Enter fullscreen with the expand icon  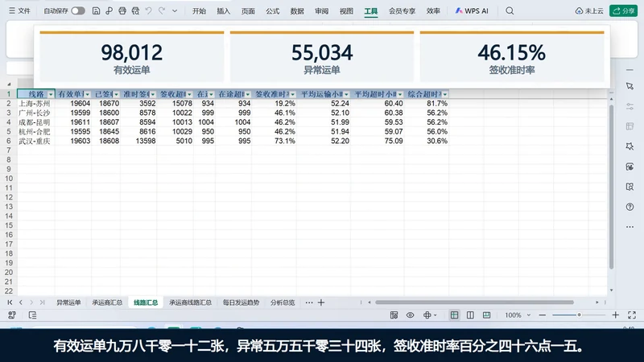(x=632, y=315)
